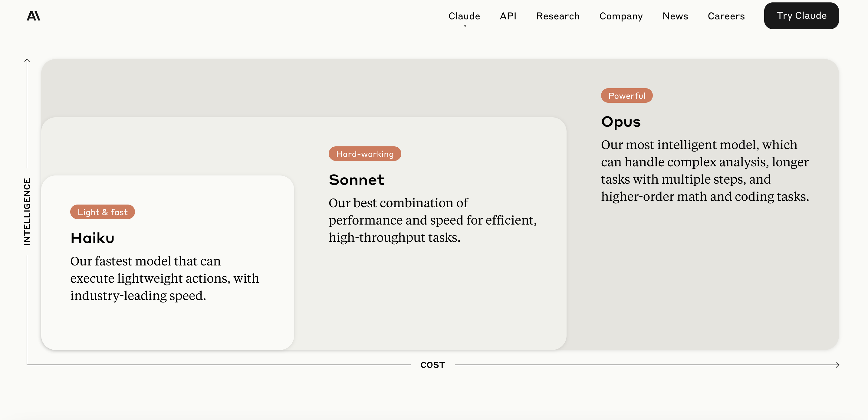Go to the Research page
Image resolution: width=868 pixels, height=420 pixels.
pyautogui.click(x=558, y=16)
